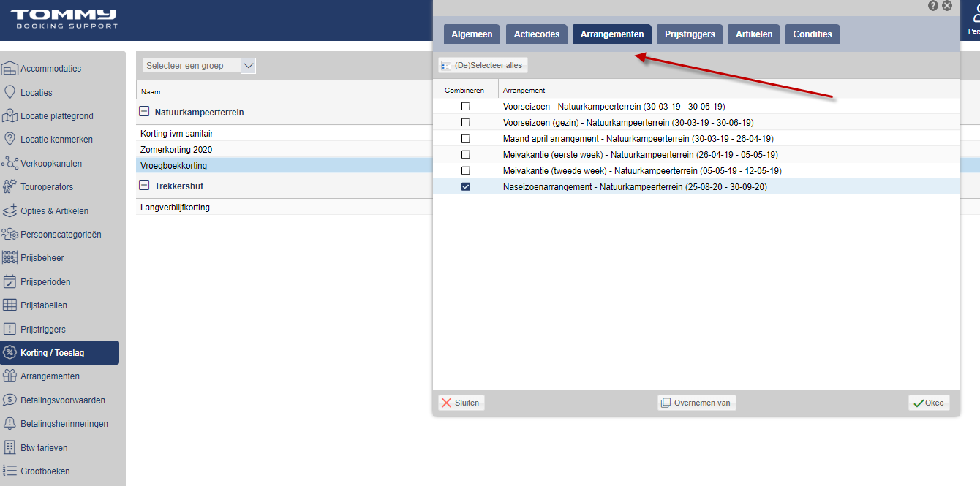
Task: Collapse the Trekkershut group
Action: [x=144, y=186]
